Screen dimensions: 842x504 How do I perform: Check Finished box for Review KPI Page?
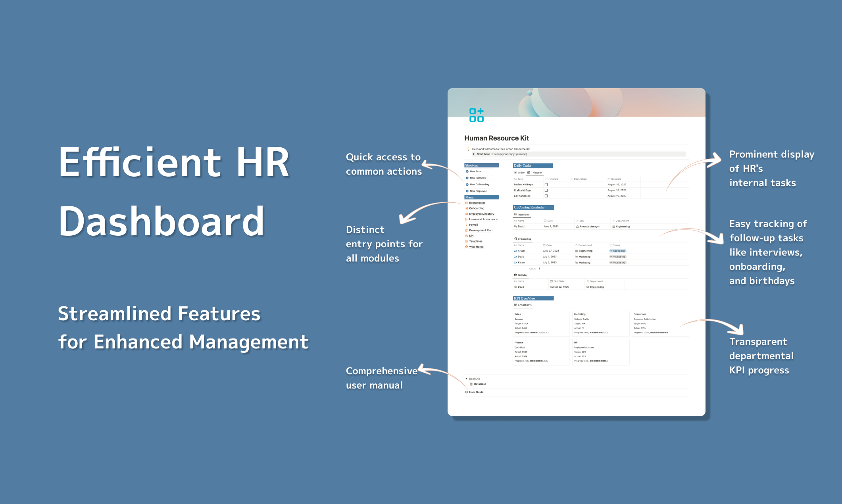[x=546, y=185]
